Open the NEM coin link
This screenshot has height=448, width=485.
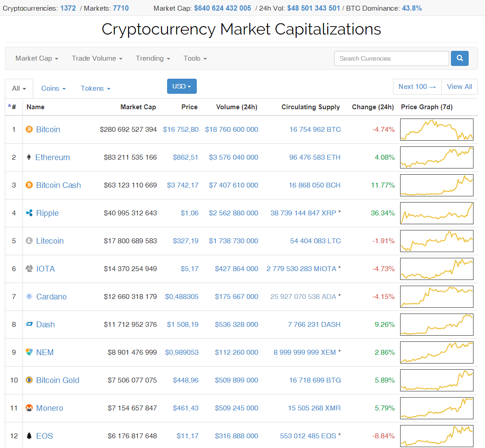pos(45,352)
